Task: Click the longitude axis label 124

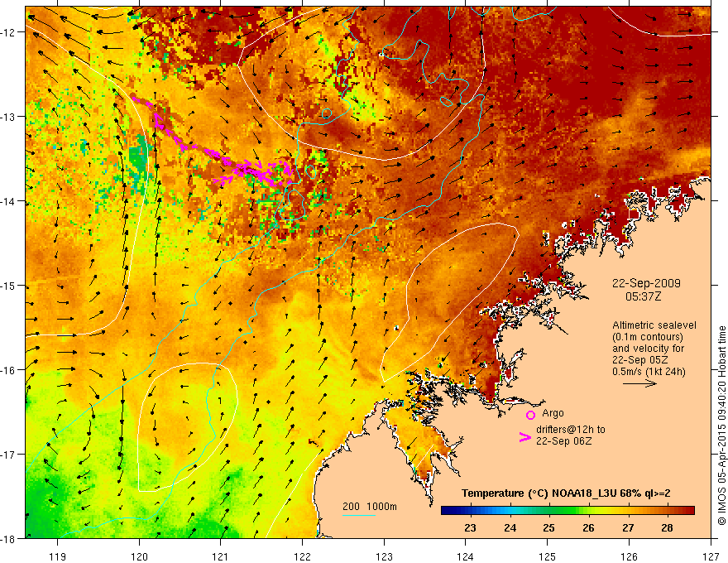Action: [x=466, y=556]
